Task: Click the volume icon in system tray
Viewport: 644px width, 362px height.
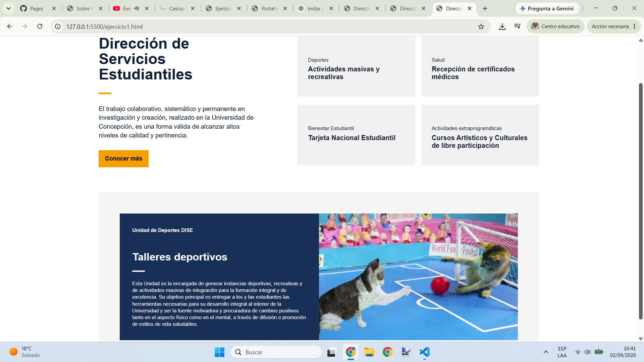Action: tap(587, 352)
